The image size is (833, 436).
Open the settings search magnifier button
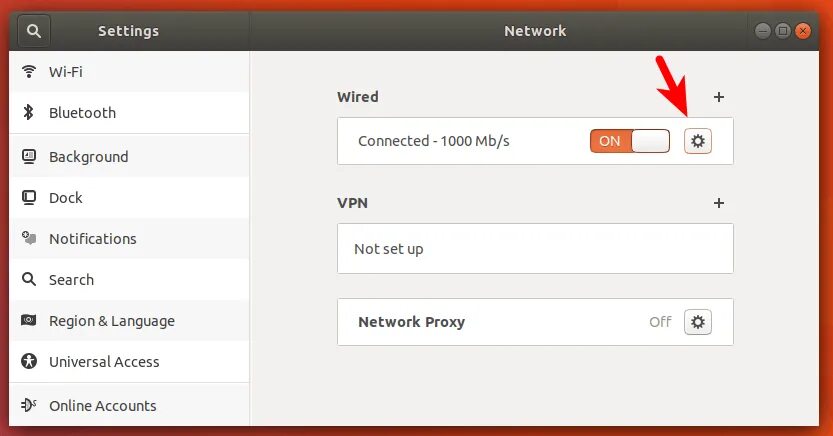[x=32, y=31]
